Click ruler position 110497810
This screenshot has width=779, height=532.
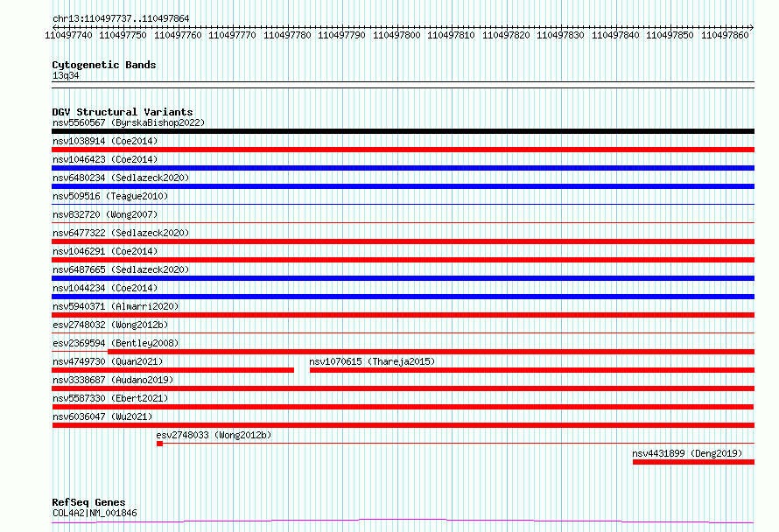451,35
